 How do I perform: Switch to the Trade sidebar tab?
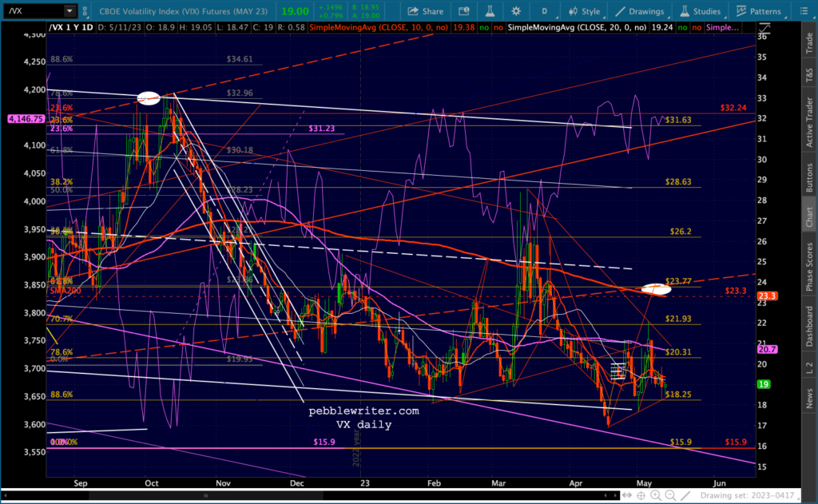coord(809,43)
